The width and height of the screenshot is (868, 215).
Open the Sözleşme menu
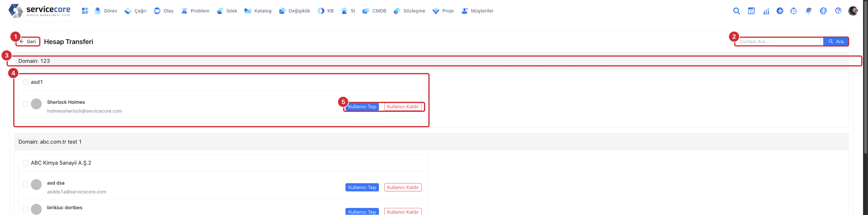pos(409,11)
